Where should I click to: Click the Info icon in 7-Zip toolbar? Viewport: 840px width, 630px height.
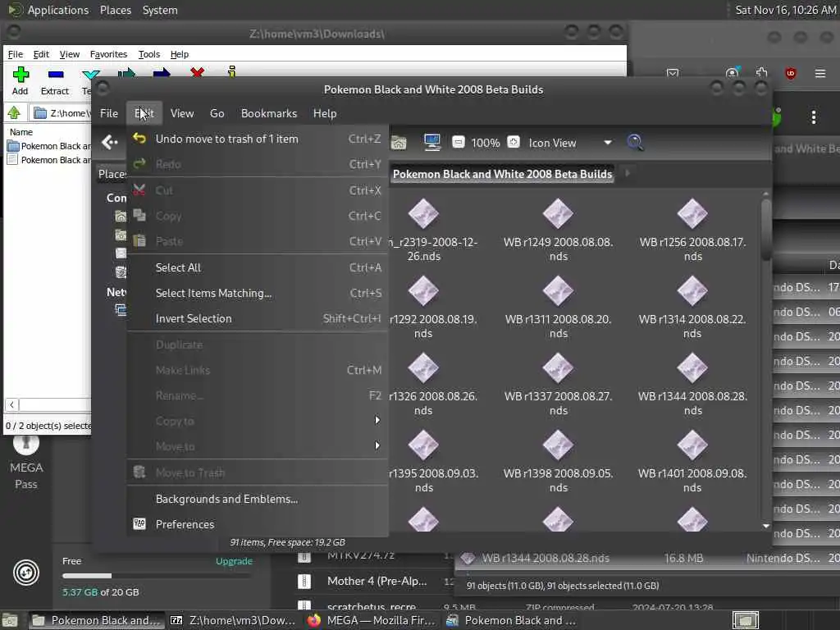pyautogui.click(x=231, y=72)
